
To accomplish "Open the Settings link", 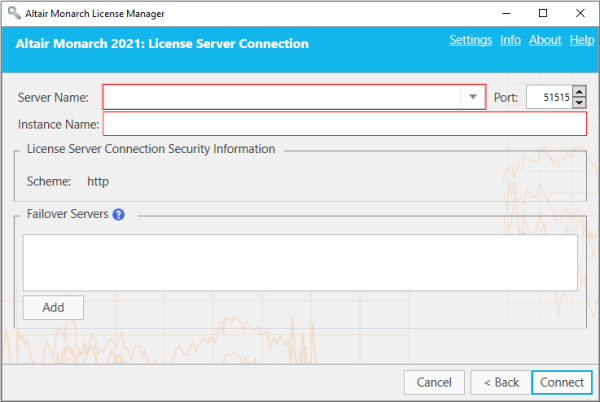I will pyautogui.click(x=470, y=40).
